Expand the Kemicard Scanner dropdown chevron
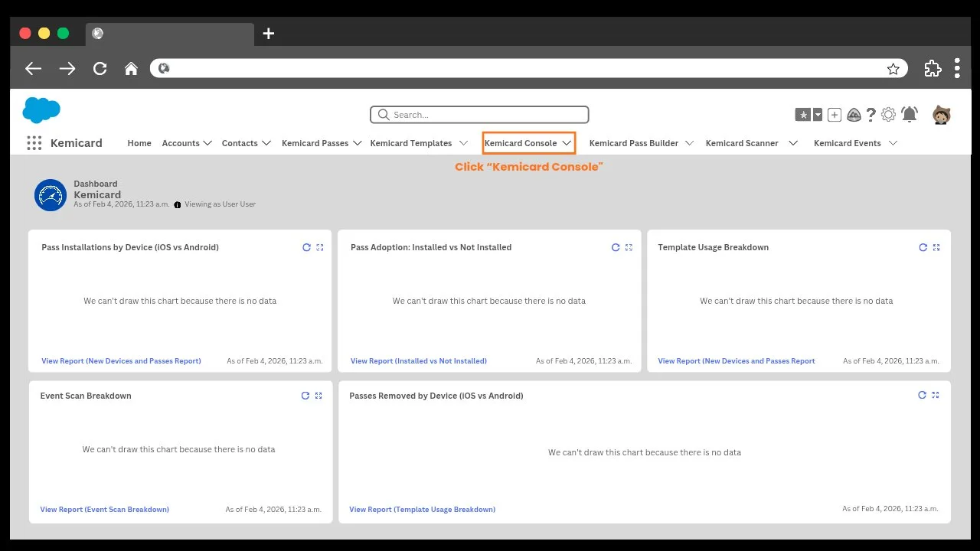 pyautogui.click(x=793, y=143)
